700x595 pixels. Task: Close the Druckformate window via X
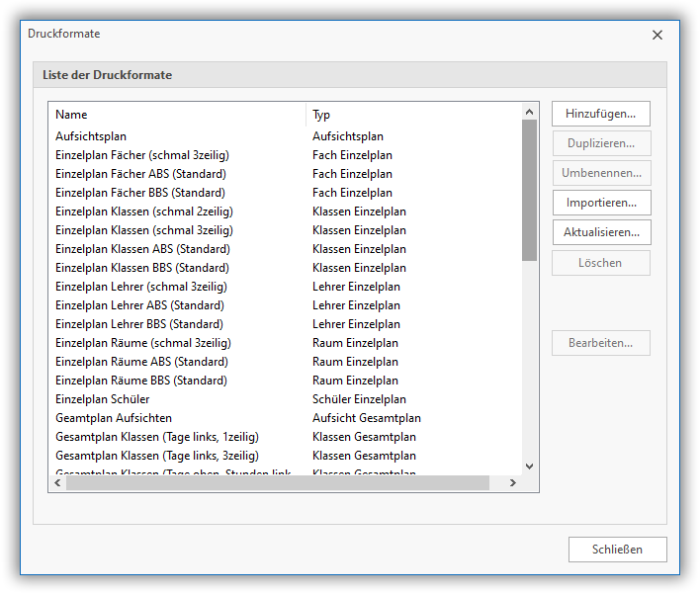657,35
